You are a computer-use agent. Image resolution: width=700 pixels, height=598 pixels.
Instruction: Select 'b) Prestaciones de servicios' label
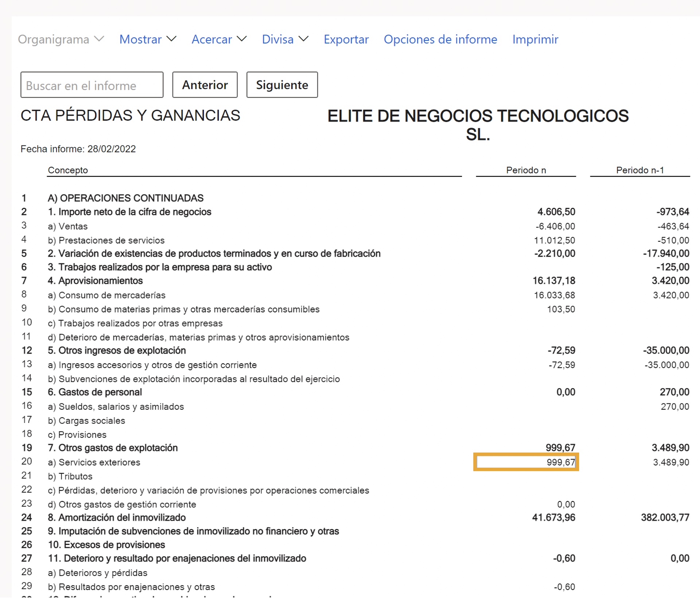106,241
